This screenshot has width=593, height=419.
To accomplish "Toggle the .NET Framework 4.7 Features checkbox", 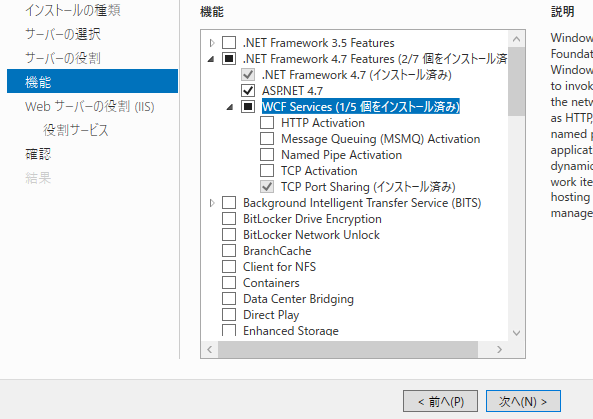I will (229, 59).
